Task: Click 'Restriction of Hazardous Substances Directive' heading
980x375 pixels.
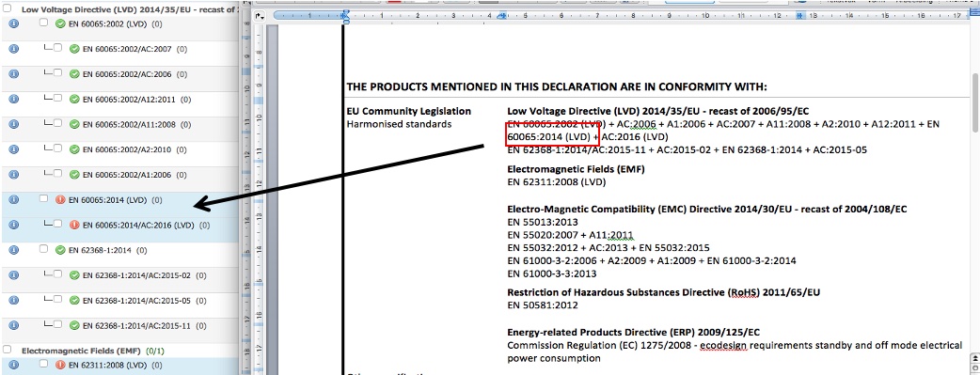Action: (x=663, y=292)
